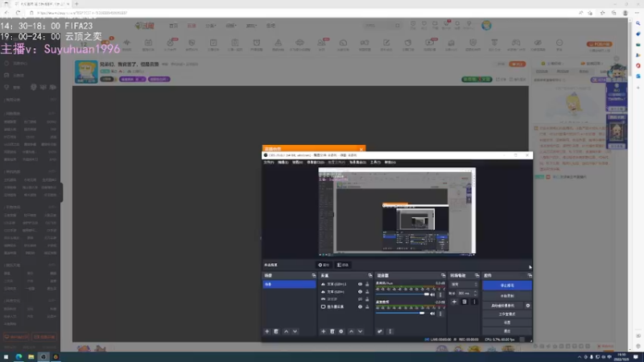The height and width of the screenshot is (362, 644).
Task: Remove the scene transition with trash icon
Action: [x=464, y=302]
